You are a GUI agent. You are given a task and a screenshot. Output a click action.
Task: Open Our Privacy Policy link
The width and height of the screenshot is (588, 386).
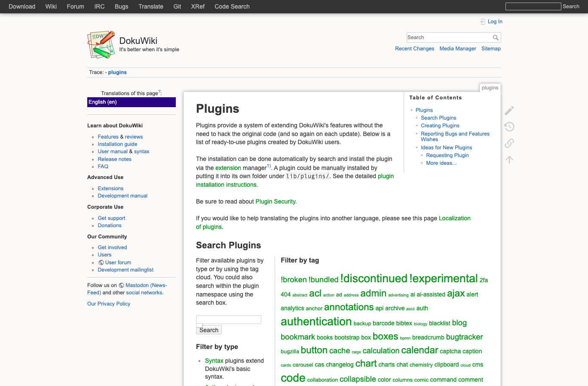[109, 304]
